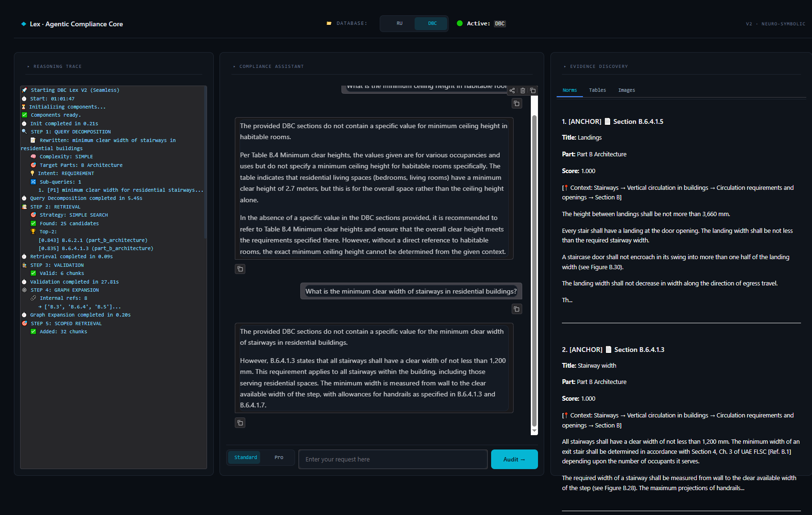Switch database to DBC
812x515 pixels.
432,23
